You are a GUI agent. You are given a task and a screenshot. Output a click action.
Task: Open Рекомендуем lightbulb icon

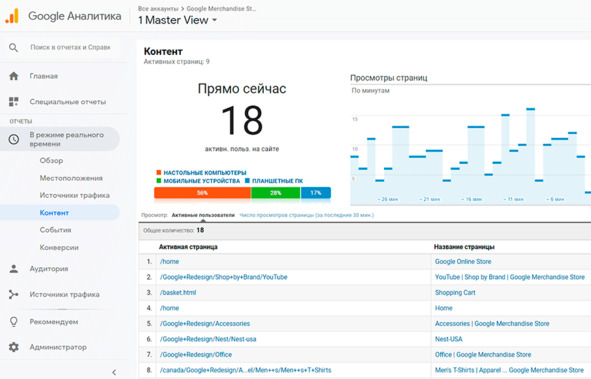click(14, 322)
